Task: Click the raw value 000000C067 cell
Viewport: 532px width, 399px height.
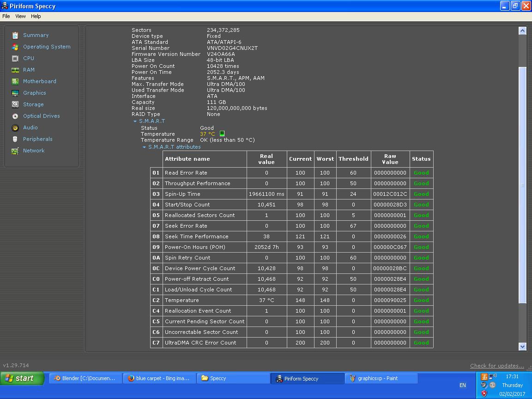Action: pos(390,247)
